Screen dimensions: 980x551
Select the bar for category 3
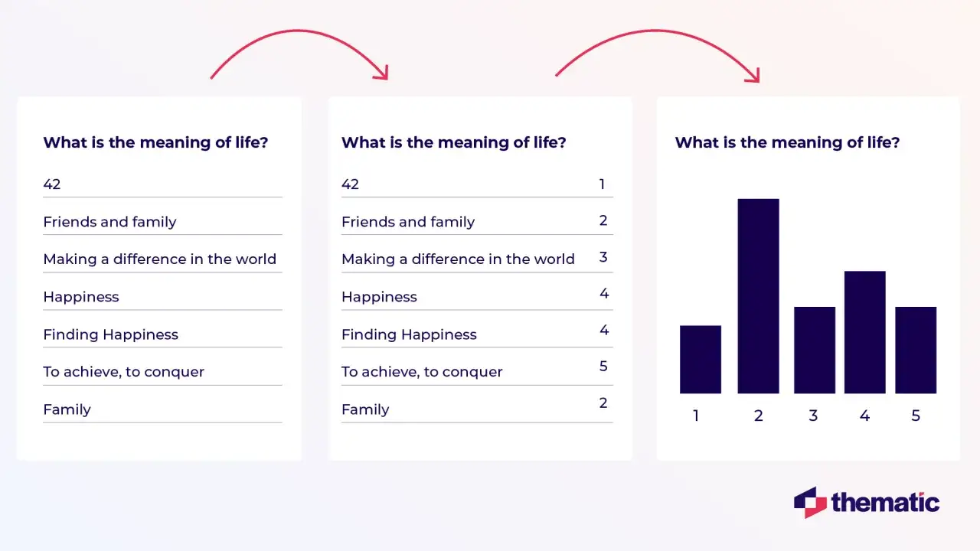pos(815,350)
